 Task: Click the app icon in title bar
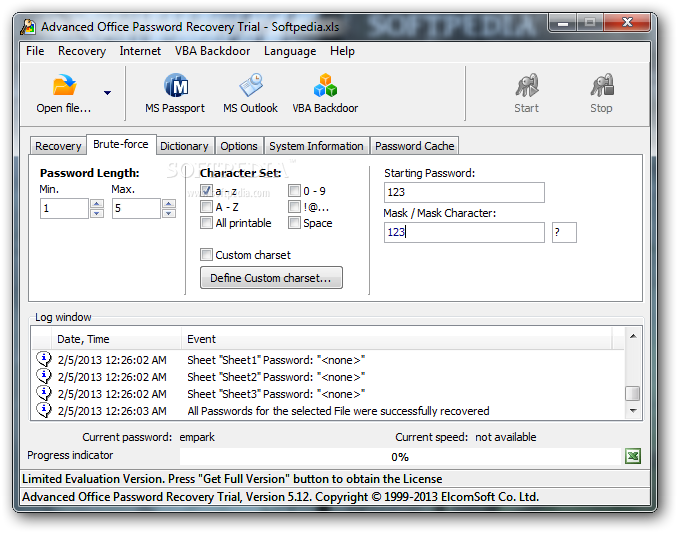tap(28, 27)
